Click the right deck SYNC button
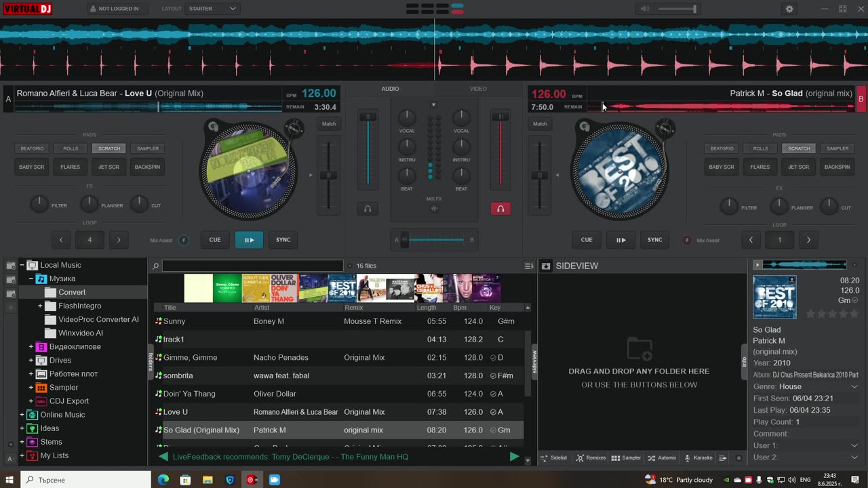Image resolution: width=868 pixels, height=488 pixels. pyautogui.click(x=654, y=240)
